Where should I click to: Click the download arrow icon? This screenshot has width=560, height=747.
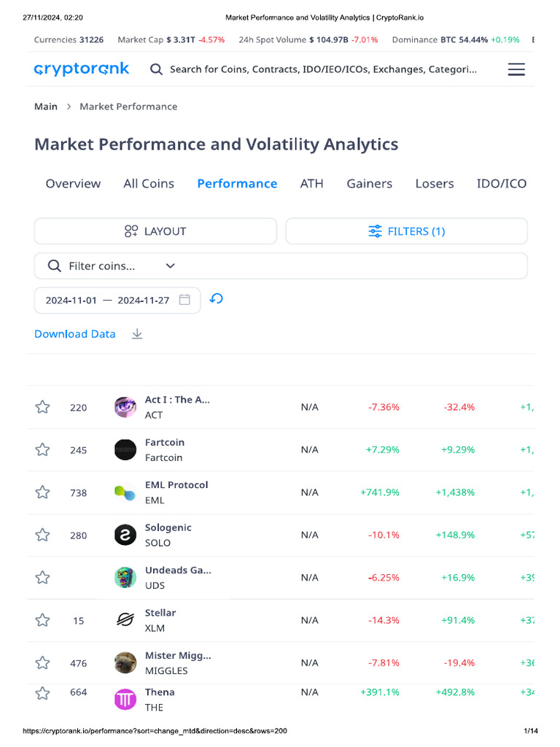[137, 334]
